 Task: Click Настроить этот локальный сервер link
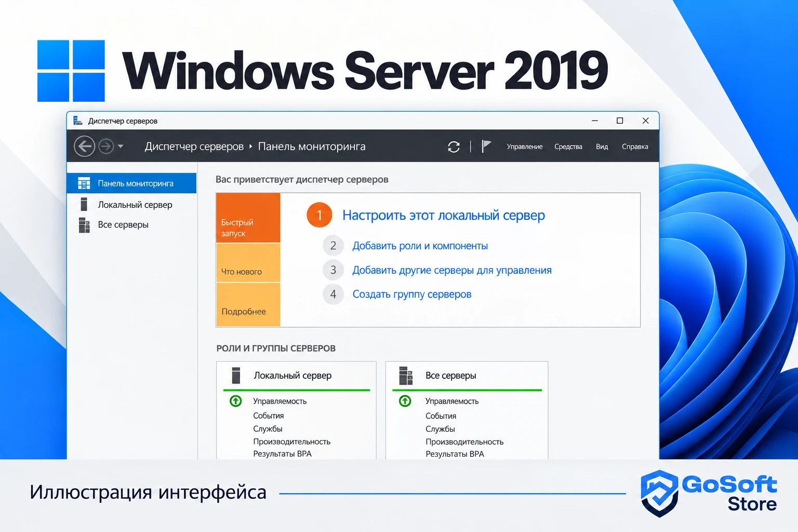point(444,215)
